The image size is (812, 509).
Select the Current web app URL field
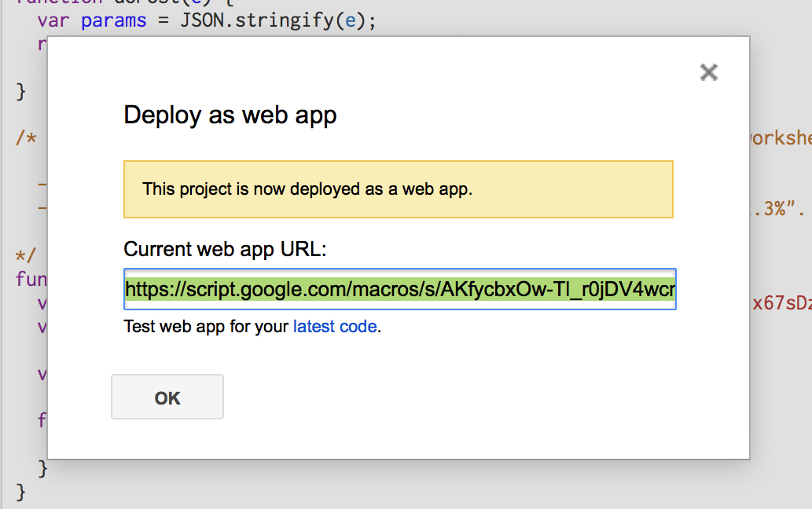click(400, 289)
